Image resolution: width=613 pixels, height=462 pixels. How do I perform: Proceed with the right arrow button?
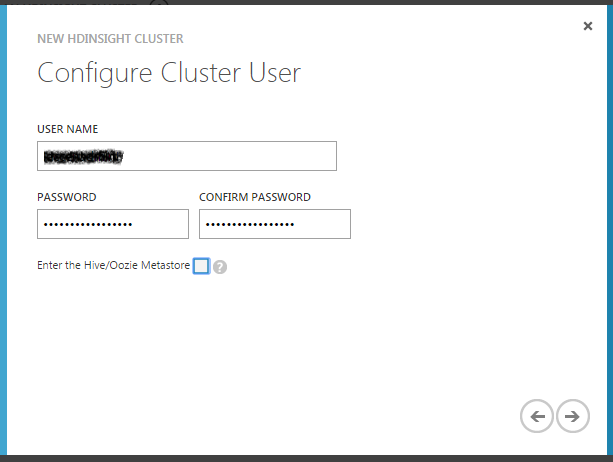coord(572,416)
